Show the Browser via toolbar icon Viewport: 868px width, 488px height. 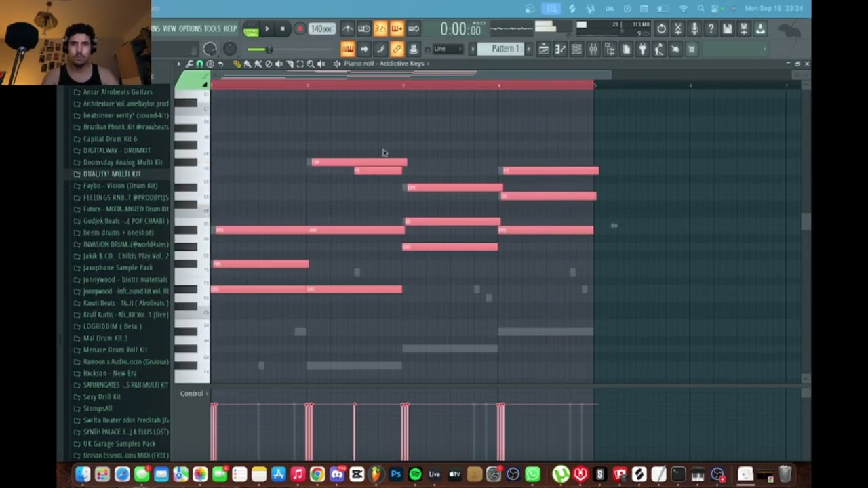coord(610,49)
